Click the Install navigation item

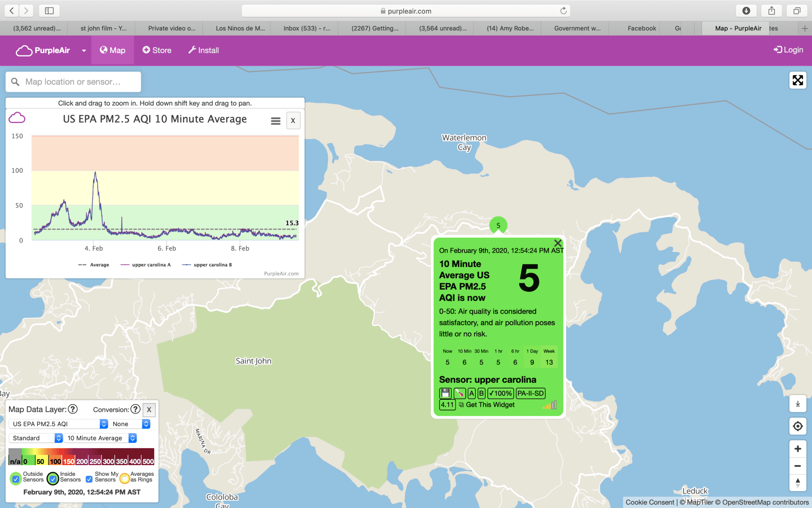203,50
